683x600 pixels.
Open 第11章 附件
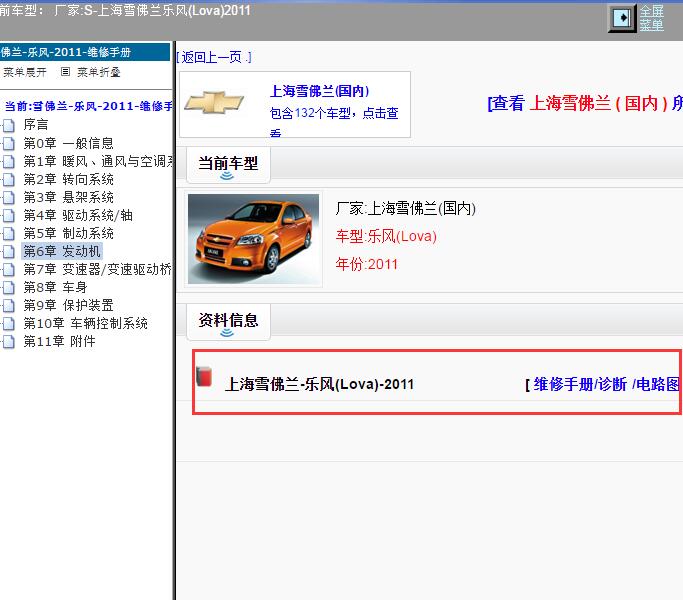pos(59,341)
